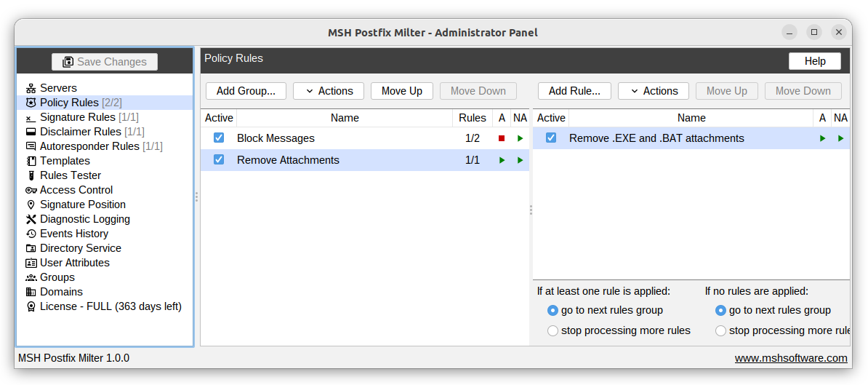This screenshot has width=868, height=385.
Task: Open Autoresponder Rules [1/1]
Action: click(x=101, y=146)
